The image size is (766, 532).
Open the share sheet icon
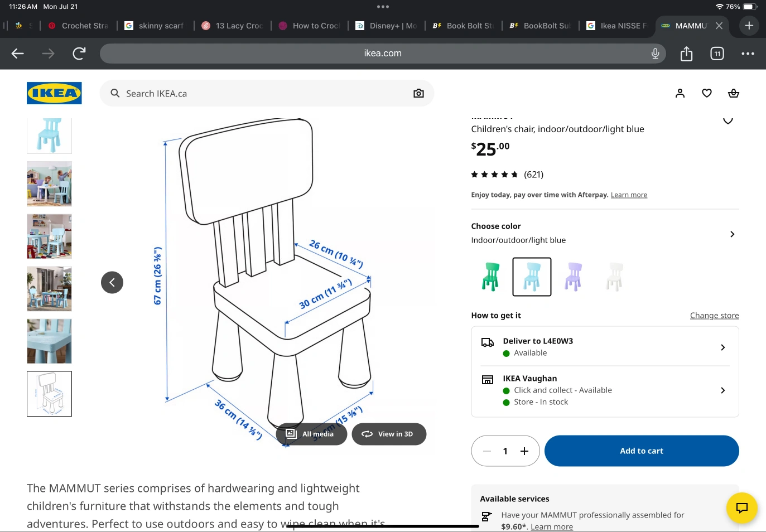tap(687, 54)
